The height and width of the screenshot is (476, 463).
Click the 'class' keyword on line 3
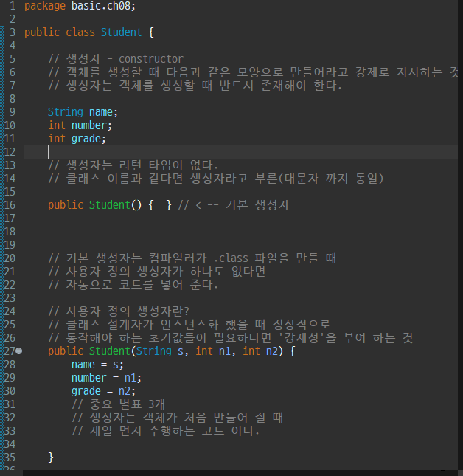click(80, 32)
